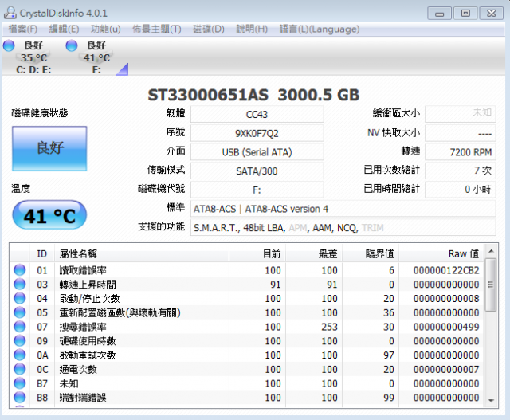Click raw value 000000000007
Image resolution: width=510 pixels, height=420 pixels.
pos(446,369)
